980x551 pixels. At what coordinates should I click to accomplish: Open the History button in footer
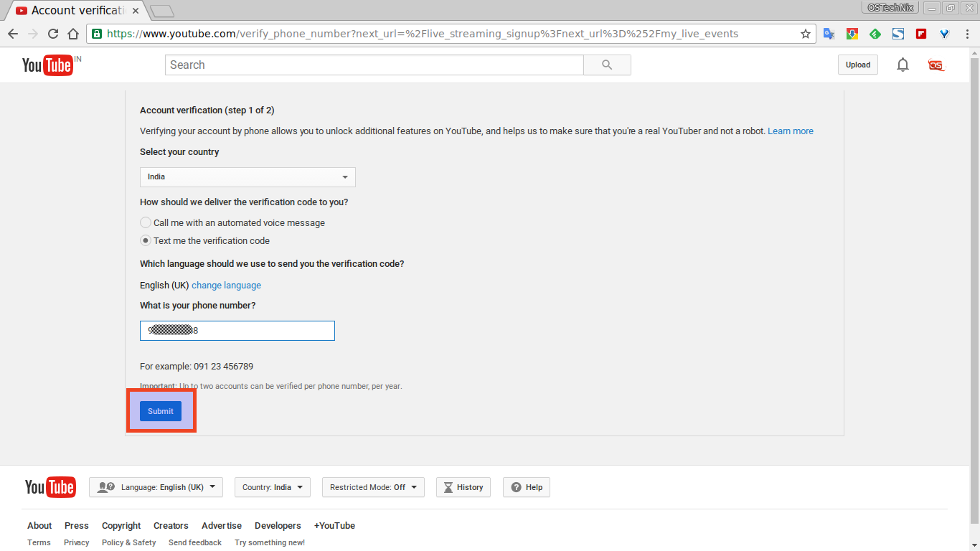click(463, 487)
